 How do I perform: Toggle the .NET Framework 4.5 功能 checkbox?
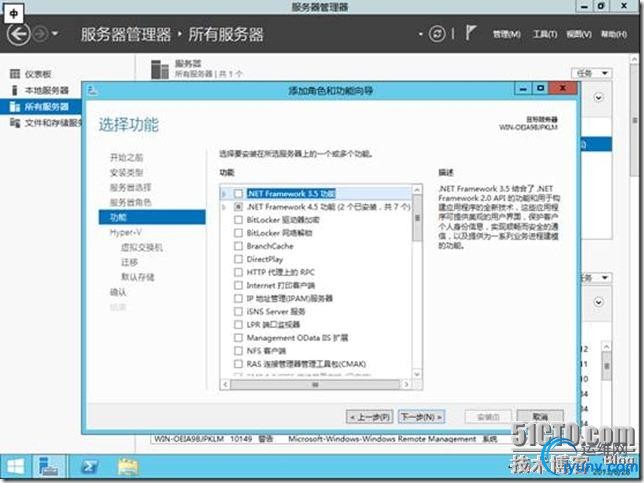(x=238, y=207)
